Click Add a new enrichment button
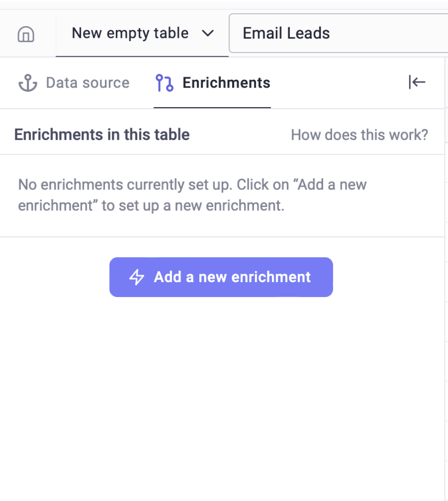The image size is (448, 501). 221,277
